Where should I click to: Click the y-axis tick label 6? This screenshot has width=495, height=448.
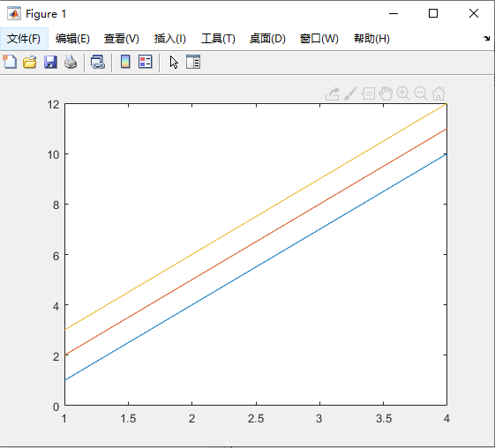coord(56,256)
